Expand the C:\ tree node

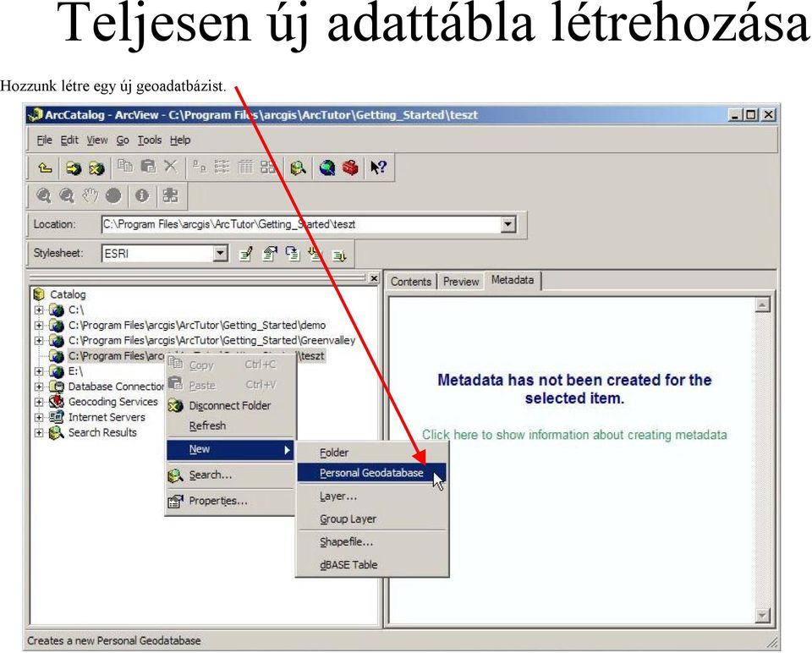click(39, 310)
